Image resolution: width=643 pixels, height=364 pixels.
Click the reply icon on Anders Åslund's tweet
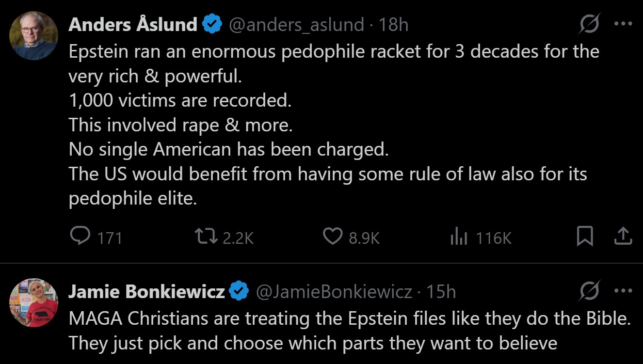pos(79,237)
